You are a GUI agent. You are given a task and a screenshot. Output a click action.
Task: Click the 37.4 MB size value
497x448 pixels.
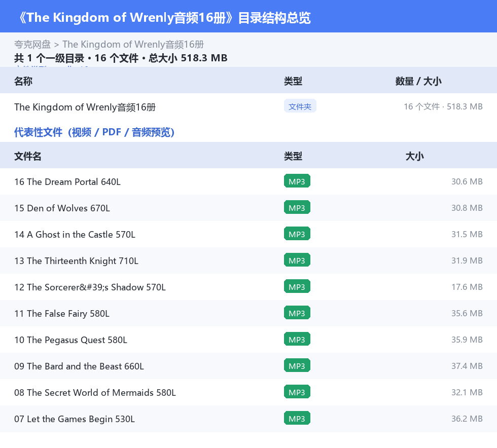tap(467, 365)
